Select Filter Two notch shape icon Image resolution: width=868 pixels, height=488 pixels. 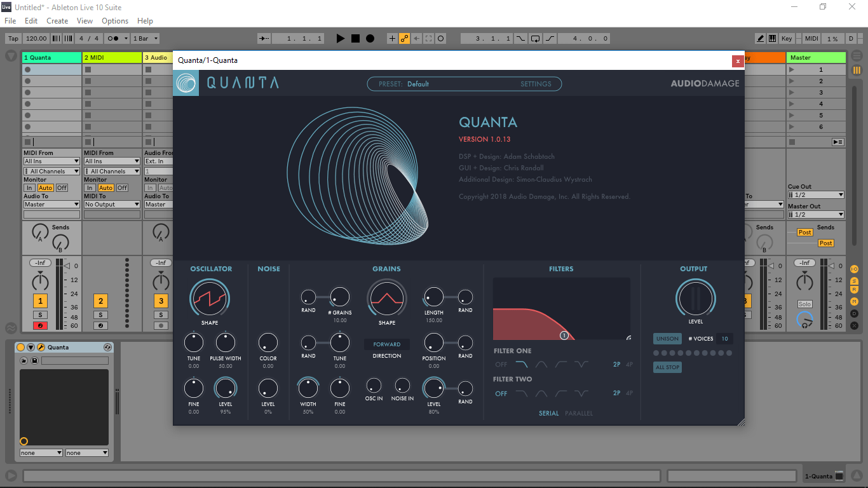[581, 393]
